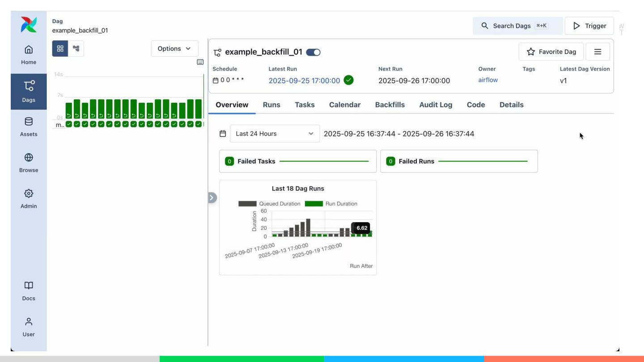Expand the Options dropdown
Screen dimensions: 644x362
pos(174,49)
